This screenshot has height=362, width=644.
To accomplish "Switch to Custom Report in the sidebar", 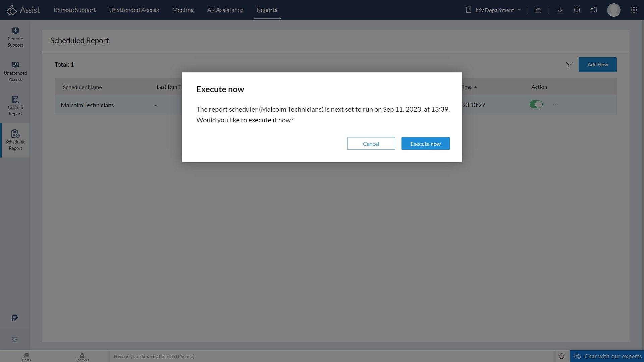I will tap(15, 106).
